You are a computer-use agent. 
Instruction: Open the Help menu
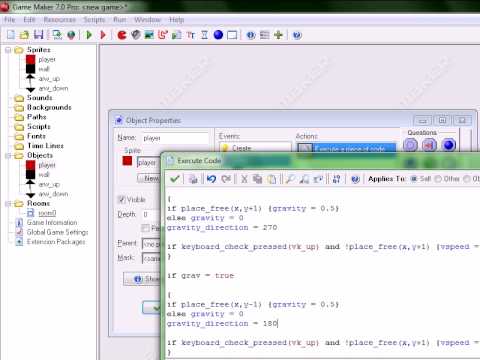(177, 20)
